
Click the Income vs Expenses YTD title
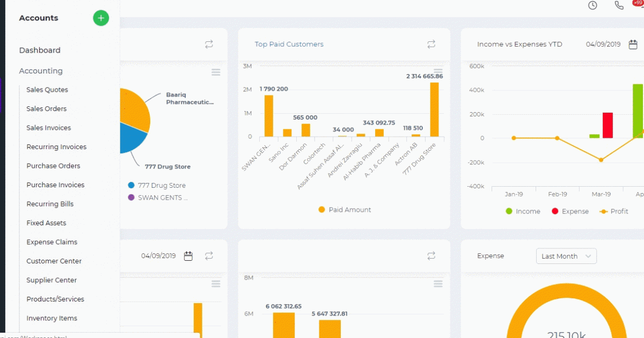(x=519, y=44)
